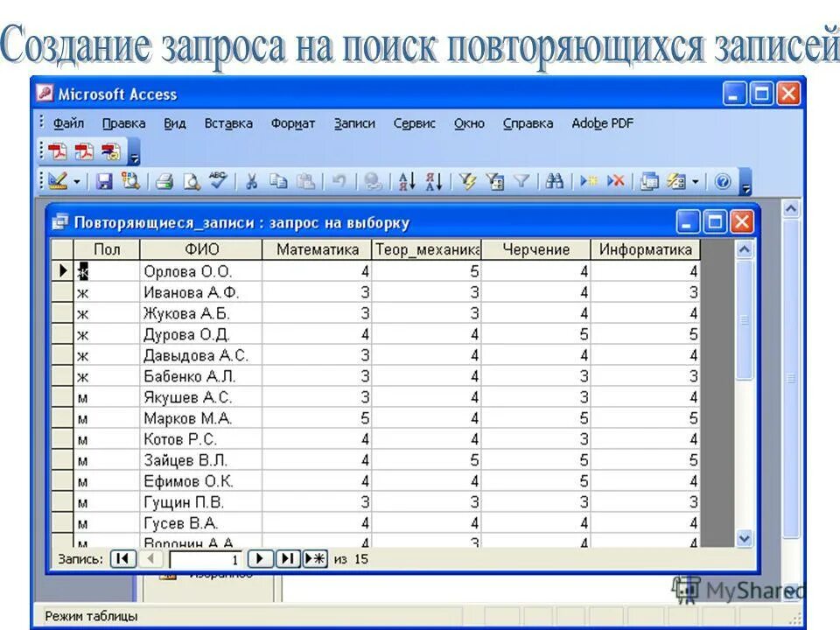Select the row selector for Орлова О.О.

[x=63, y=271]
